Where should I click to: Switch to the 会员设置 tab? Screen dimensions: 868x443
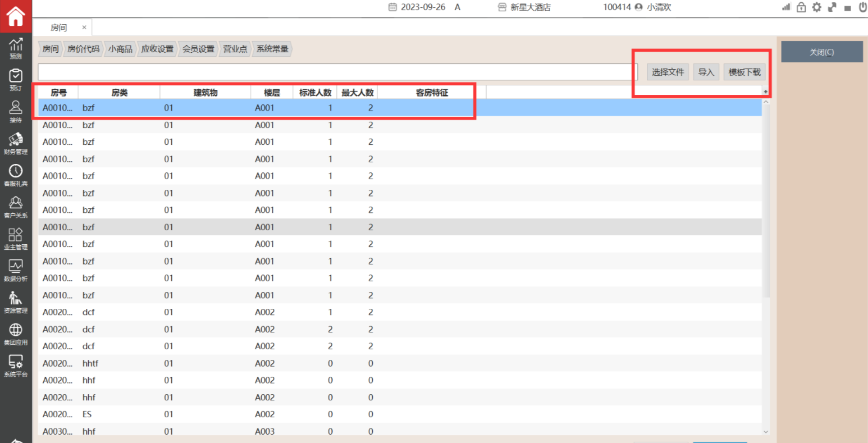198,49
